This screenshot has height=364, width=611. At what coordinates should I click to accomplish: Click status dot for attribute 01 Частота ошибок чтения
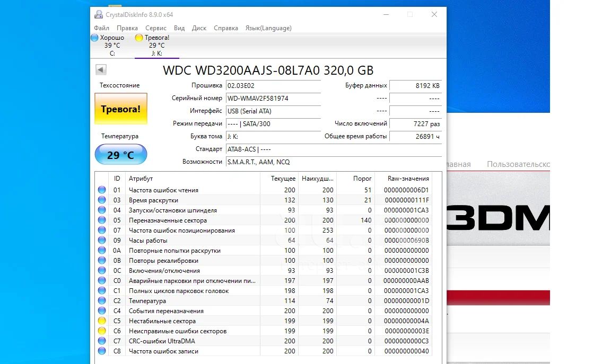tap(102, 190)
